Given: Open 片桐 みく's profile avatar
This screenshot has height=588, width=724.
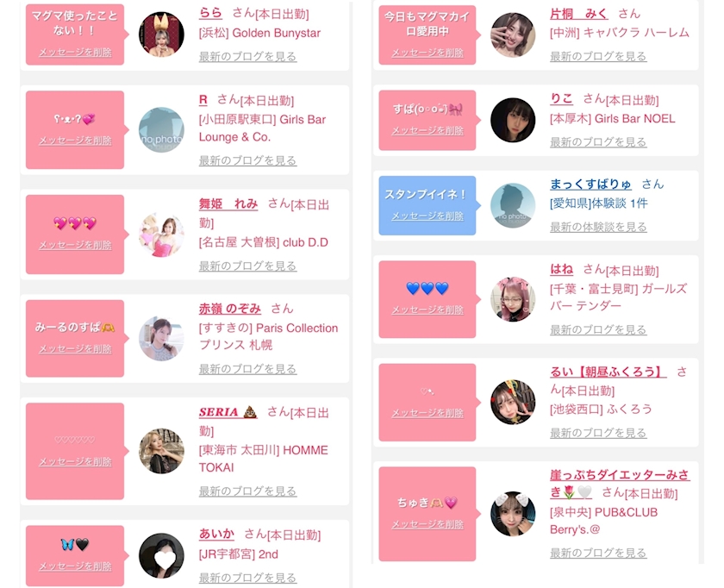Looking at the screenshot, I should point(513,34).
